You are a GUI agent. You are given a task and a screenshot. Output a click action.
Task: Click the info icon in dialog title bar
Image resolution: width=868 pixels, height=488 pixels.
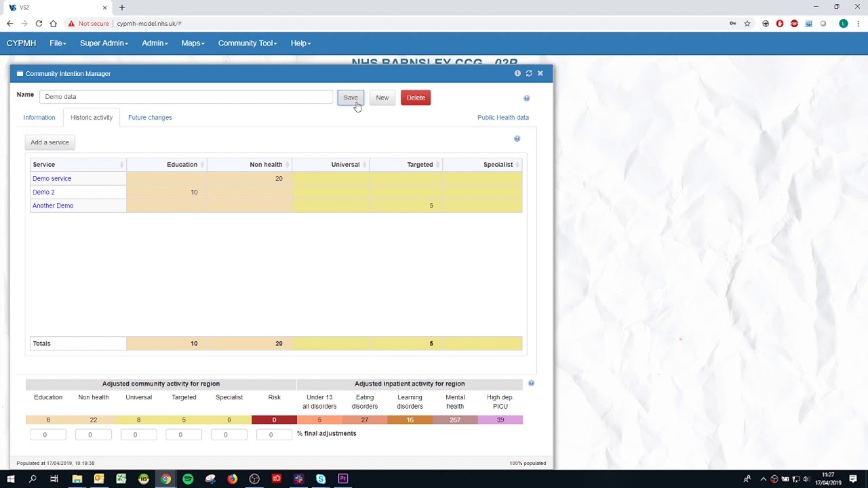(517, 73)
